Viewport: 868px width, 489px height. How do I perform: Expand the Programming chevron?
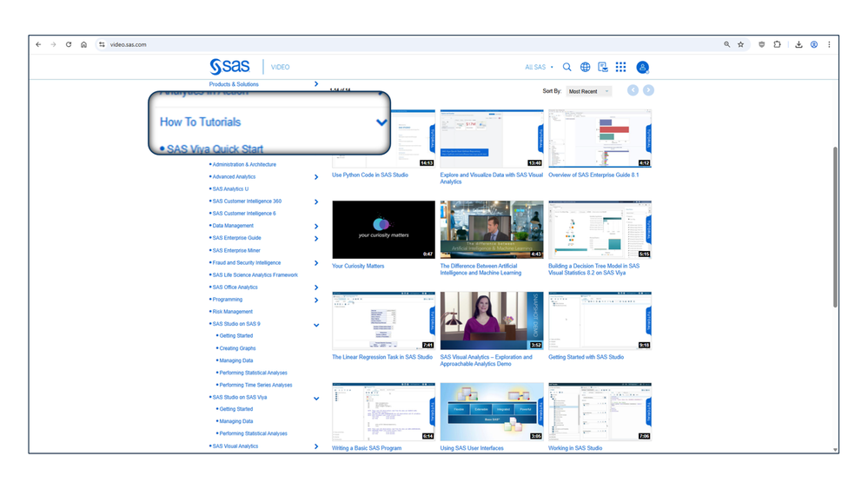[316, 300]
